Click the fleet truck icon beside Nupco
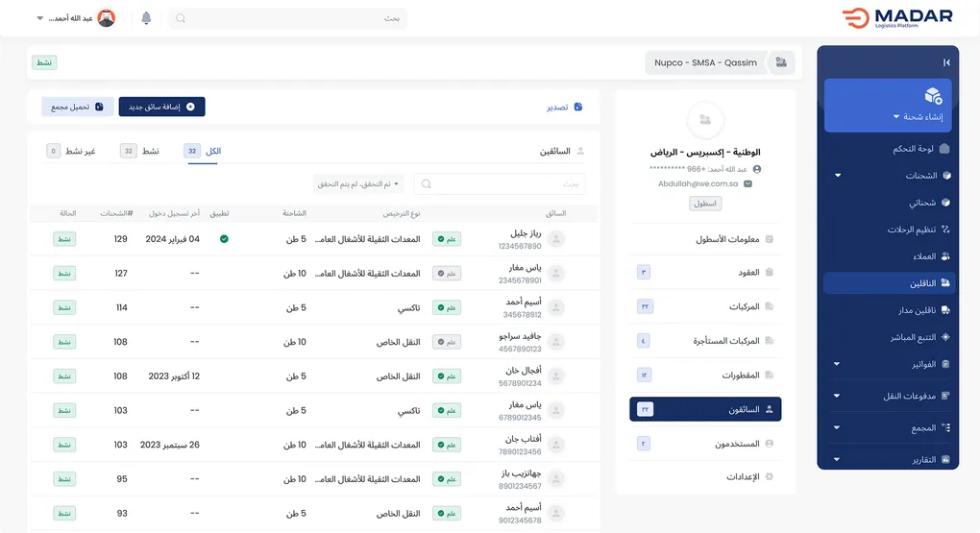This screenshot has width=980, height=533. click(781, 62)
